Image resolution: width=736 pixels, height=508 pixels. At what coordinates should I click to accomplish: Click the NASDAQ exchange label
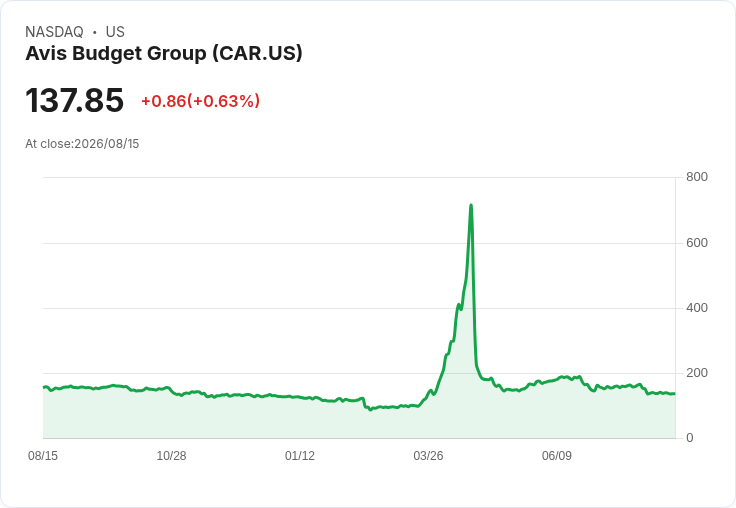(x=54, y=32)
